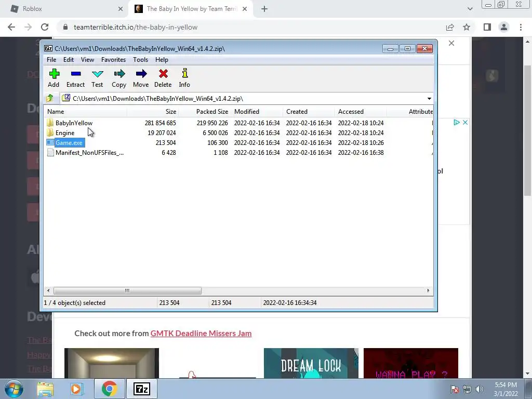Viewport: 532px width, 399px height.
Task: Open the DREAM LOCK game thumbnail
Action: click(311, 363)
